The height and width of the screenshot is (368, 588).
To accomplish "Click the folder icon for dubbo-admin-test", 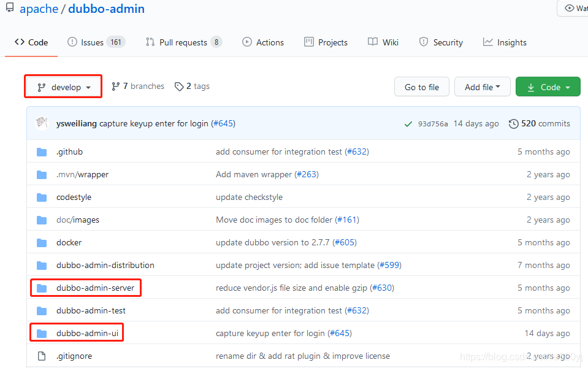I will coord(42,311).
